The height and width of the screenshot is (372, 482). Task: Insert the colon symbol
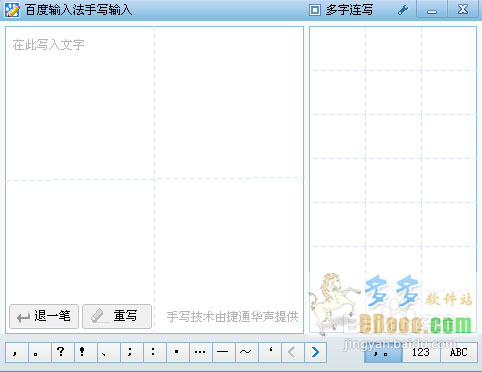tap(154, 352)
